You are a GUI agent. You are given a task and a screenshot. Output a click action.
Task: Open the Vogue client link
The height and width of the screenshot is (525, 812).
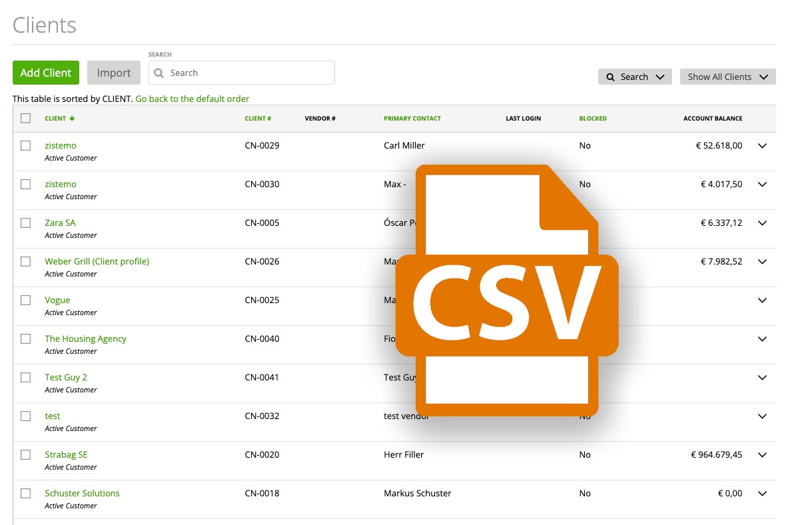(57, 300)
